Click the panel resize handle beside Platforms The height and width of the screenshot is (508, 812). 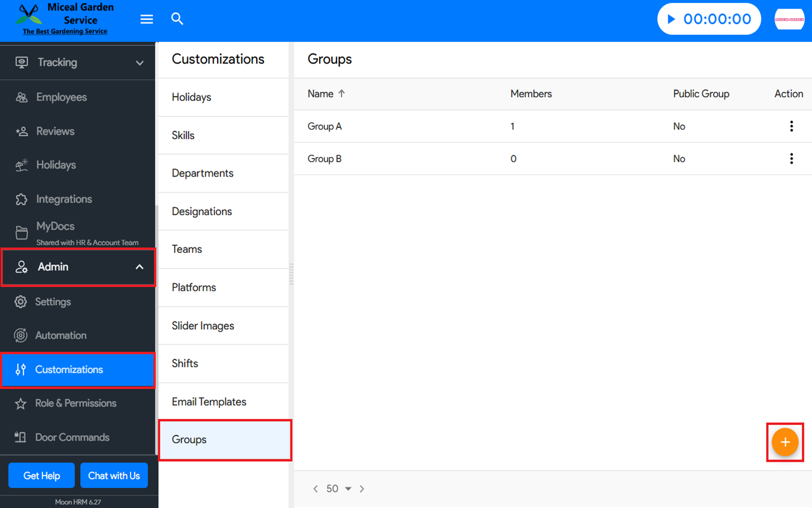291,274
